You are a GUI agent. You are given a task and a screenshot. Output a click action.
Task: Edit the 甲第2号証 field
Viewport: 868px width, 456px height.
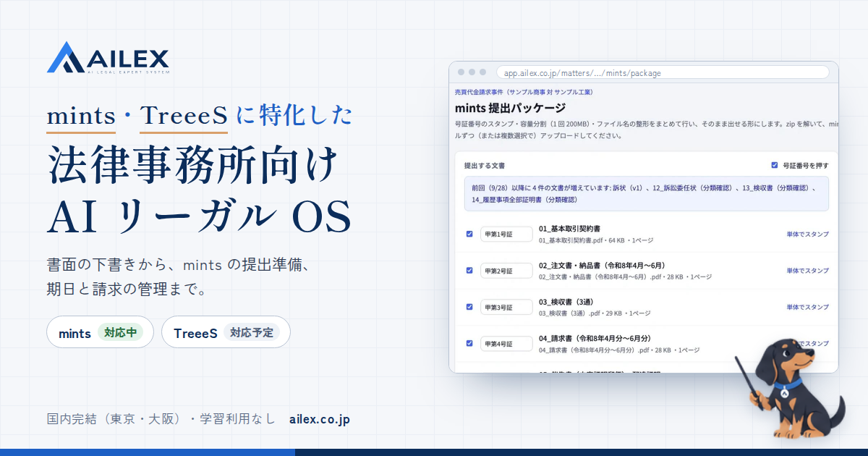coord(506,271)
